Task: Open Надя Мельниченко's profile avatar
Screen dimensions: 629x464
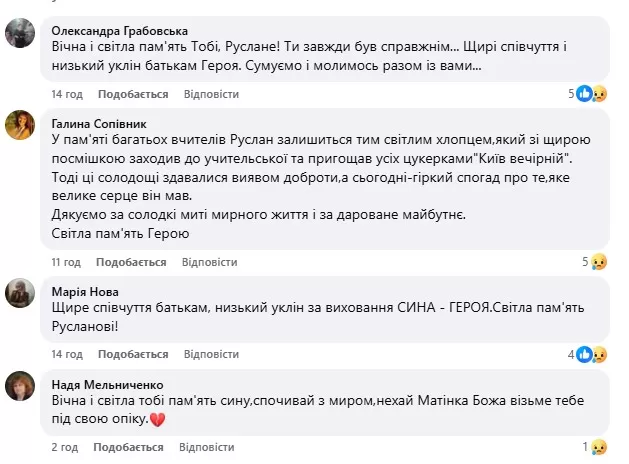Action: (21, 385)
